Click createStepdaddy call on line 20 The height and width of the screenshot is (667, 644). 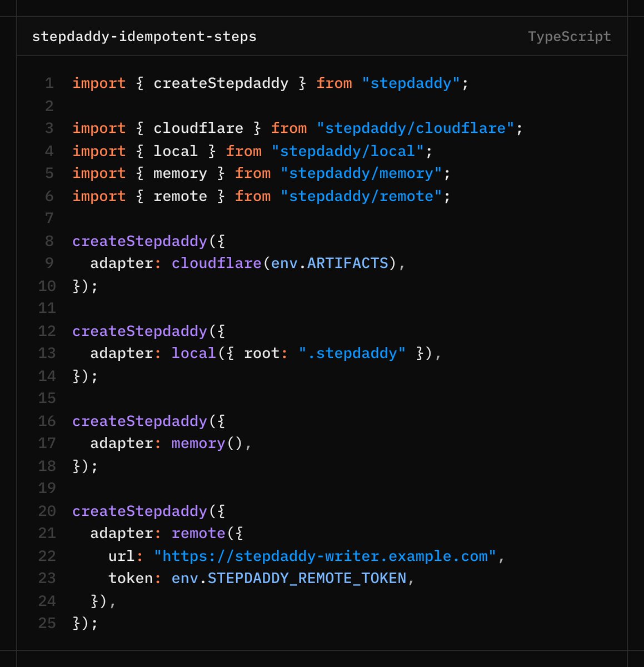click(139, 511)
